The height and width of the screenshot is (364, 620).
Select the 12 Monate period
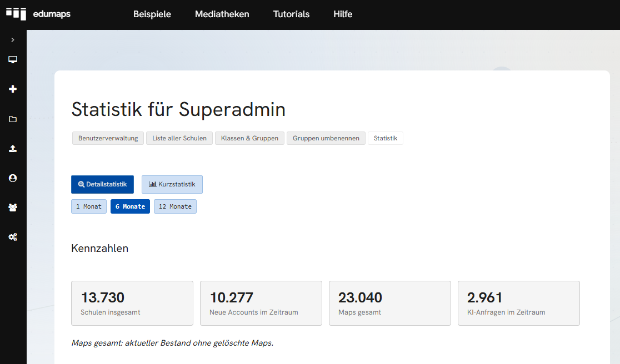click(x=175, y=206)
